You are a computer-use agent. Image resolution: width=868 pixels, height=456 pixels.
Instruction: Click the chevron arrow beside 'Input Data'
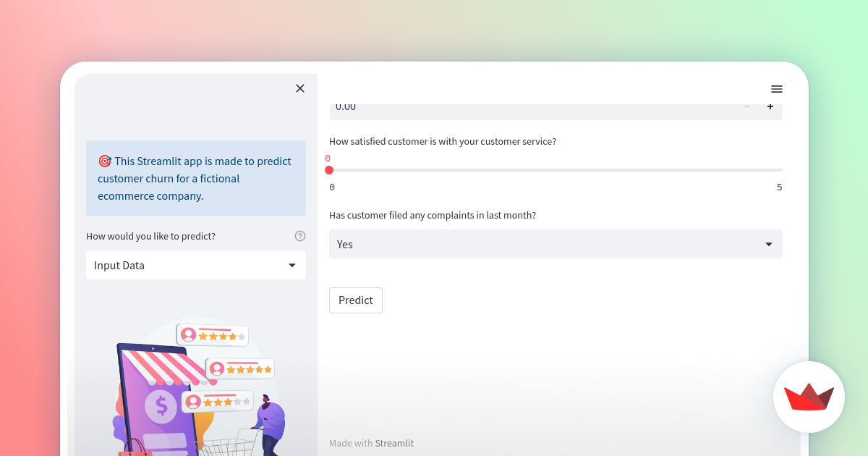tap(292, 265)
